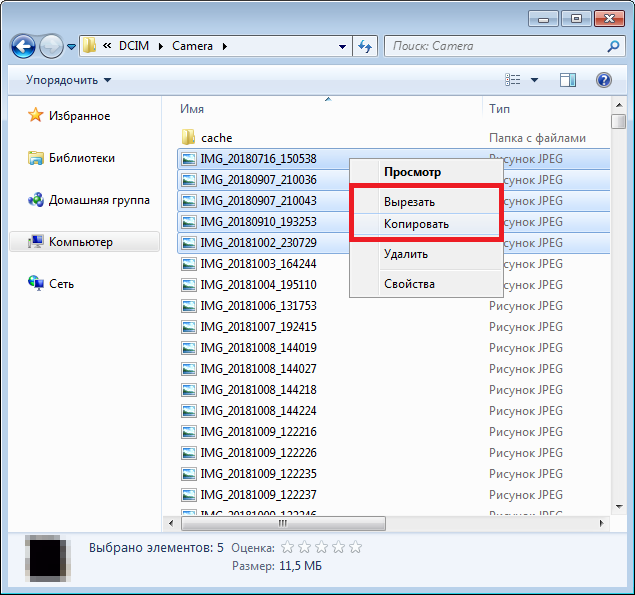Click the search field 'Поиск: Camera'
This screenshot has height=595, width=635.
tap(497, 46)
